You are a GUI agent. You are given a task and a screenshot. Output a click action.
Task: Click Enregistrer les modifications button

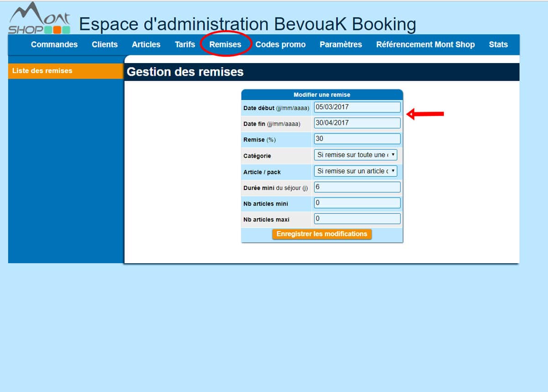(x=322, y=234)
